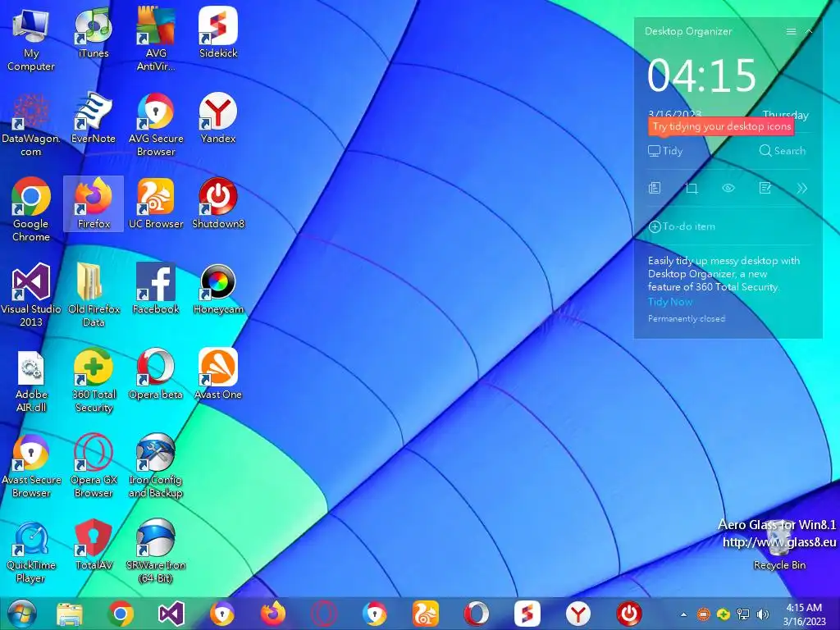Open File Explorer from the taskbar
Image resolution: width=840 pixels, height=630 pixels.
point(70,614)
